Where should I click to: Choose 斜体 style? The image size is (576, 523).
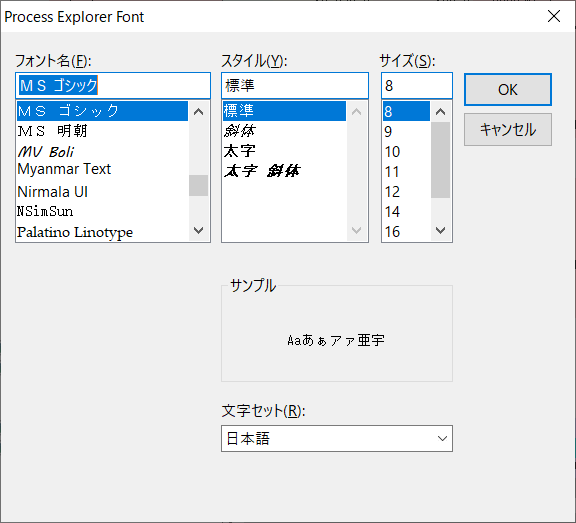[x=284, y=131]
